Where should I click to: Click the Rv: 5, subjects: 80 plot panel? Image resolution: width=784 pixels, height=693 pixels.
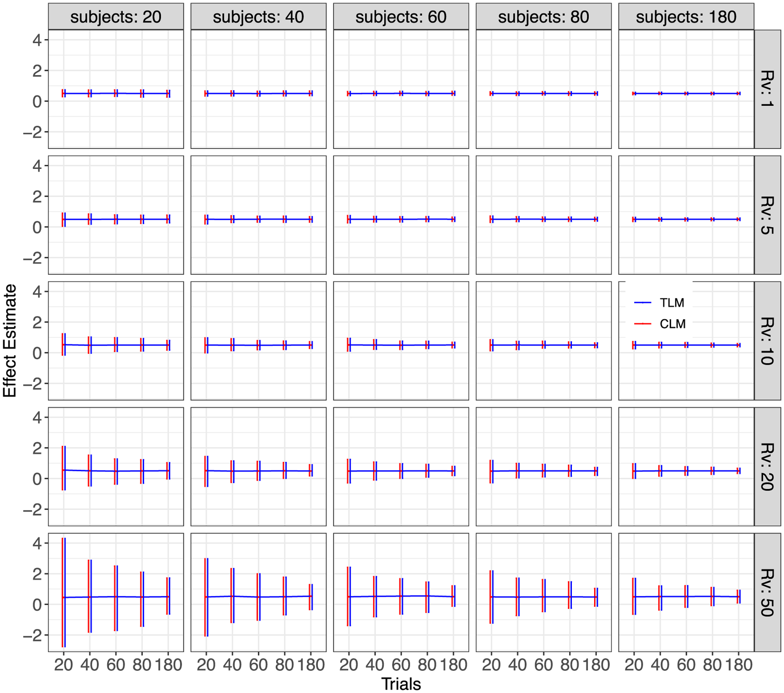[x=544, y=215]
